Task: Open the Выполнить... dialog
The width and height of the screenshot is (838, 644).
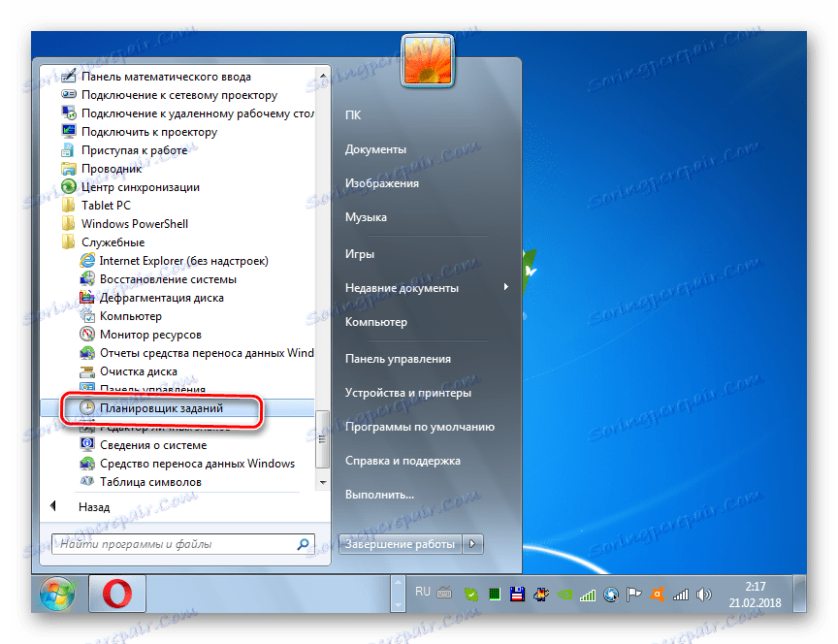Action: click(x=379, y=495)
